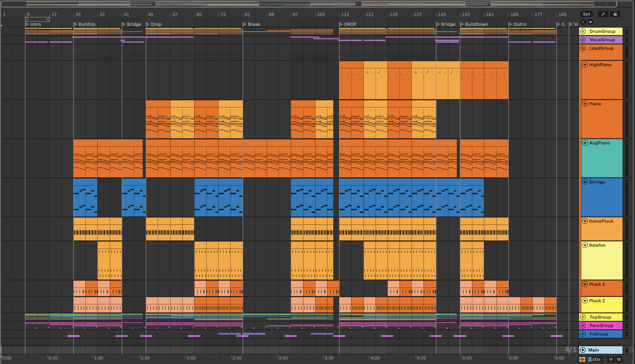This screenshot has height=364, width=635.
Task: Select the first Strings clip at BuildUp
Action: (86, 198)
